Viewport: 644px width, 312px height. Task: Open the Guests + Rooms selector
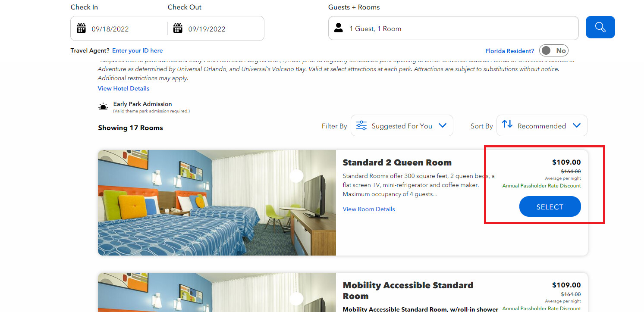[453, 28]
